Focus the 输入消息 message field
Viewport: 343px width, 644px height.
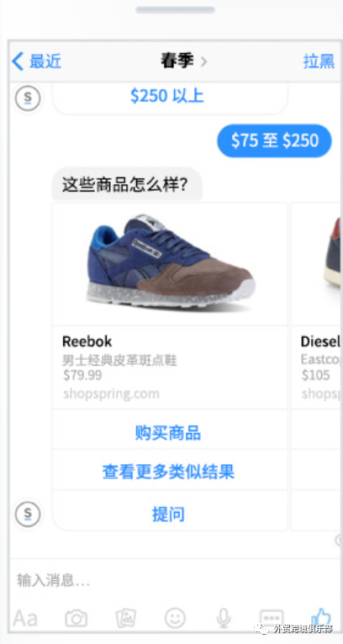tap(172, 580)
